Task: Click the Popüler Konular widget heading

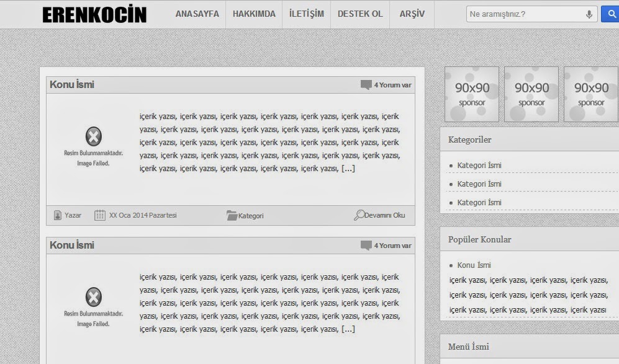Action: 480,239
